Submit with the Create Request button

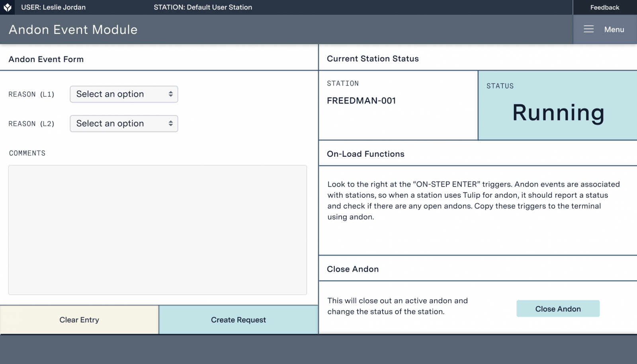tap(238, 320)
